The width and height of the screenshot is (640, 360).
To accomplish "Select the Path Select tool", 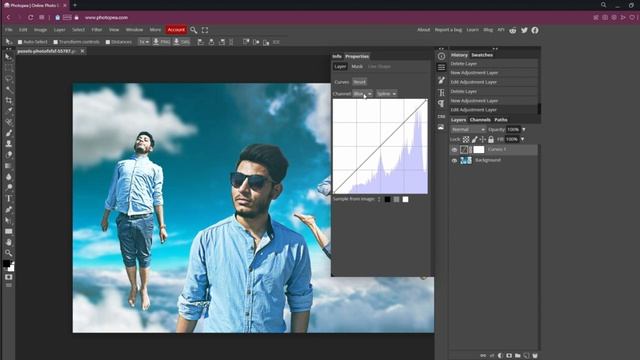I will (9, 220).
